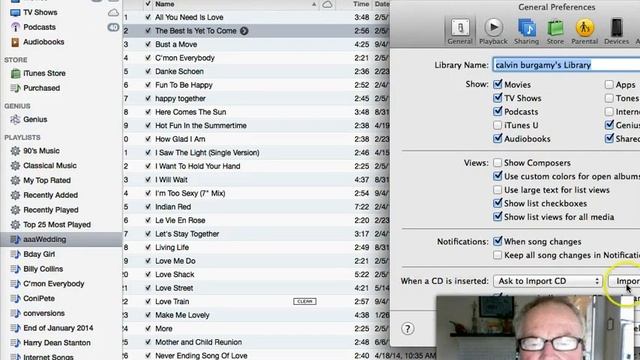Open the 90's Music smart playlist

click(x=41, y=151)
